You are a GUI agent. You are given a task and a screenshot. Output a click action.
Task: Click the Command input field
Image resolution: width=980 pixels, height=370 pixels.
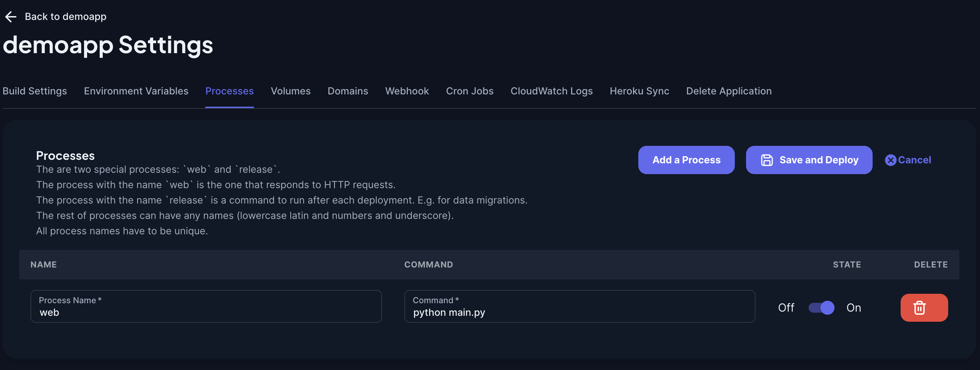click(579, 312)
